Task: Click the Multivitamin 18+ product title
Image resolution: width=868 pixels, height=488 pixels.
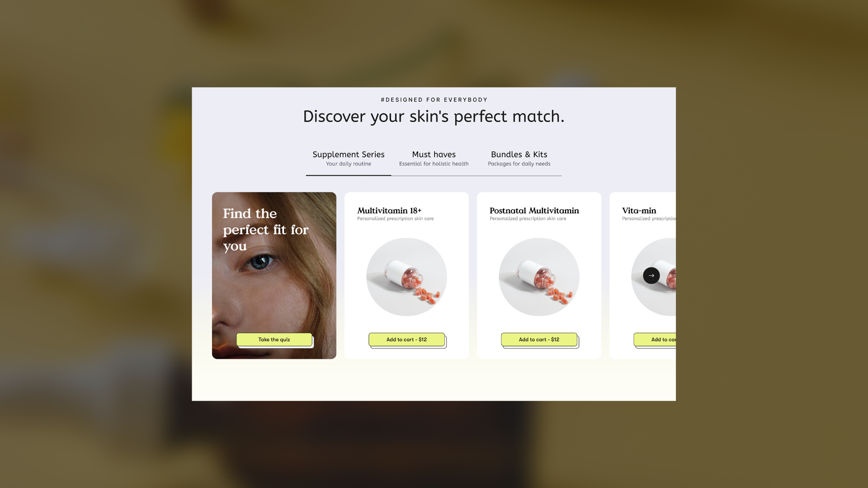Action: 389,211
